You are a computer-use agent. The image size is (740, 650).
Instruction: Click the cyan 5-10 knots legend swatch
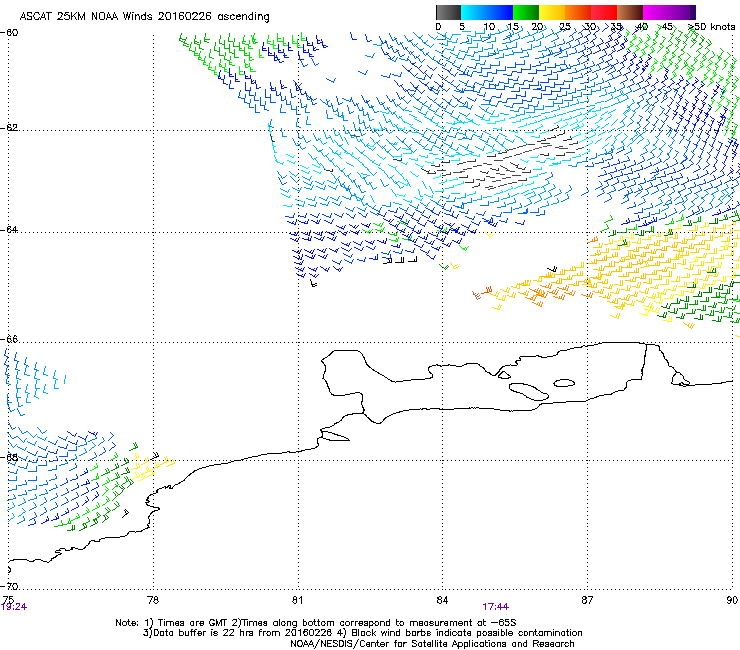point(474,12)
